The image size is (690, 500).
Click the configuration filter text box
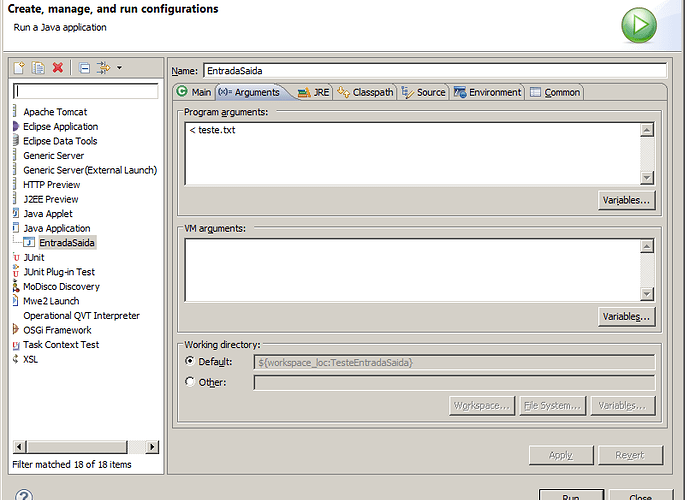(85, 91)
